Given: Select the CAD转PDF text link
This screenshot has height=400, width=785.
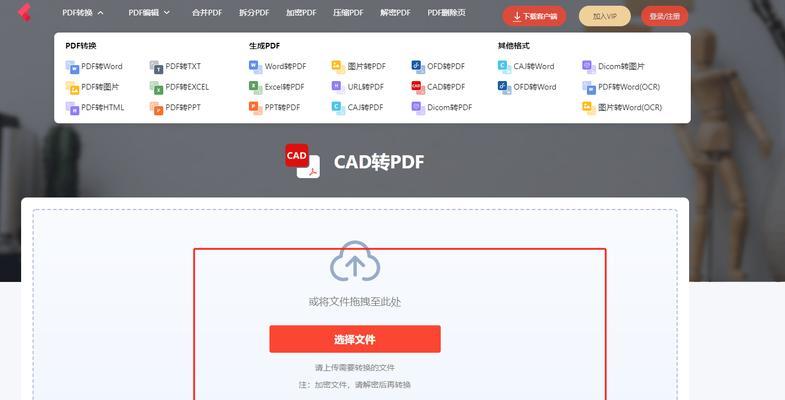Looking at the screenshot, I should pyautogui.click(x=446, y=87).
